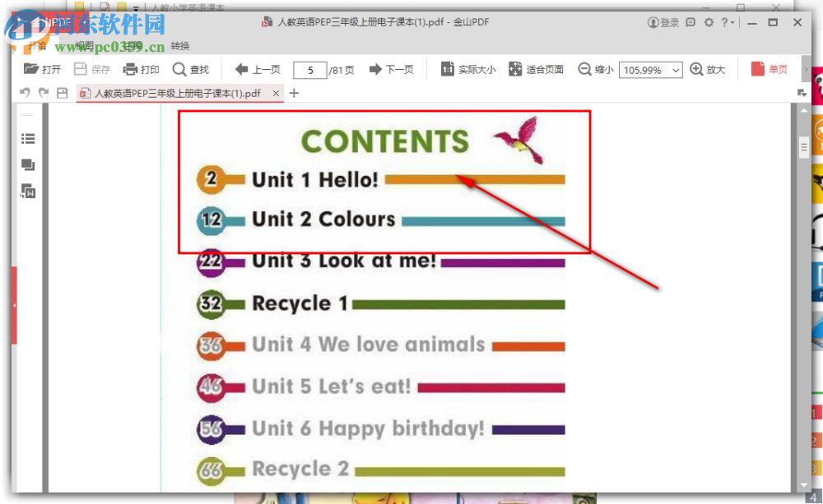
Task: Click the "Recycle 2" contents entry
Action: pyautogui.click(x=300, y=469)
